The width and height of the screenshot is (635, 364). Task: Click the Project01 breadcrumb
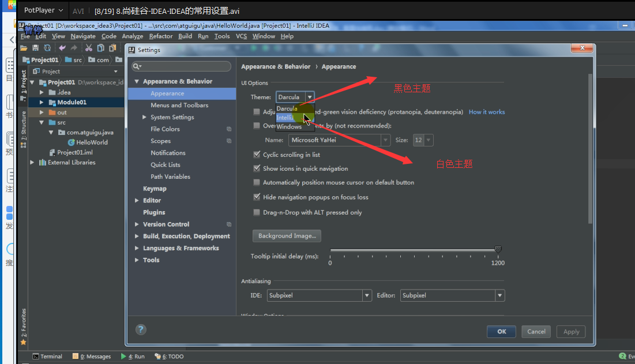40,60
